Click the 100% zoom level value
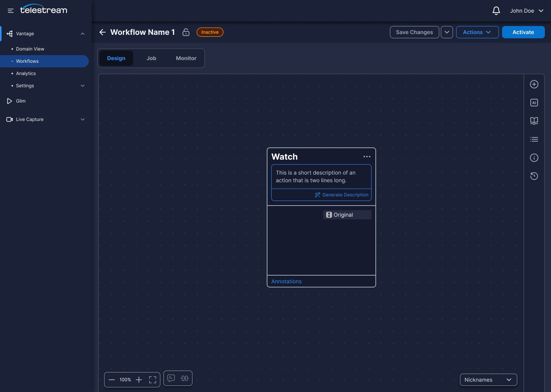The width and height of the screenshot is (551, 392). (x=125, y=380)
